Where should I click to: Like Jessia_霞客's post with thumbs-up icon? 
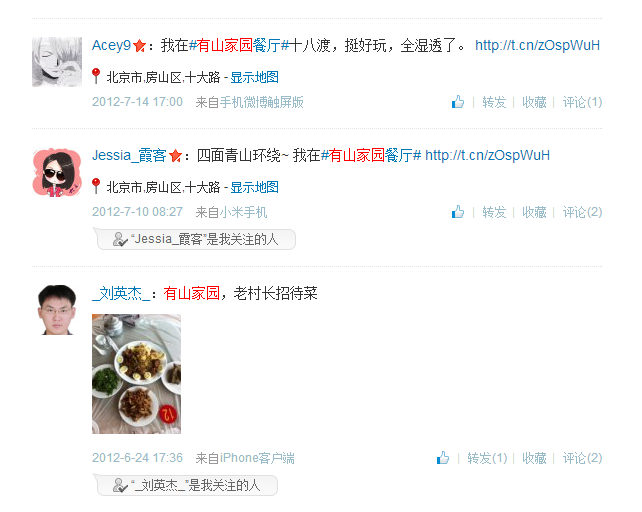(458, 212)
